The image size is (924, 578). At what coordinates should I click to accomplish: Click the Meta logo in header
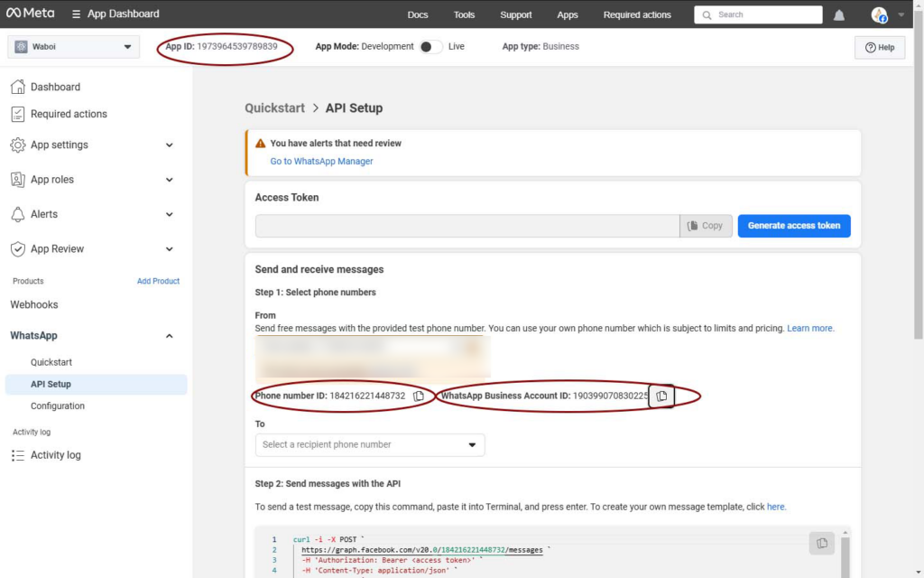(30, 13)
